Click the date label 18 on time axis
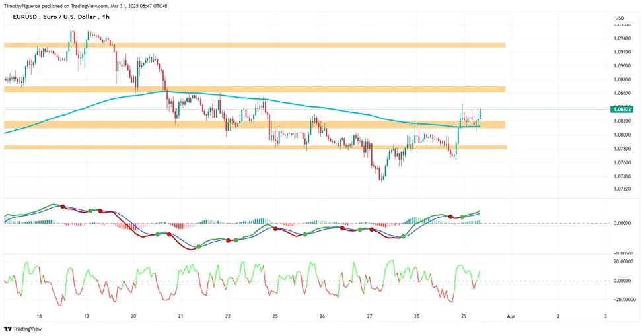The image size is (644, 336). (x=39, y=316)
